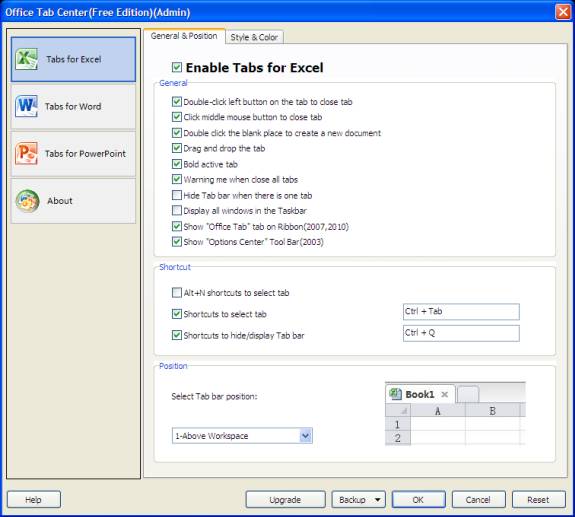Disable Drag and drop the tab
575x517 pixels.
(x=177, y=148)
